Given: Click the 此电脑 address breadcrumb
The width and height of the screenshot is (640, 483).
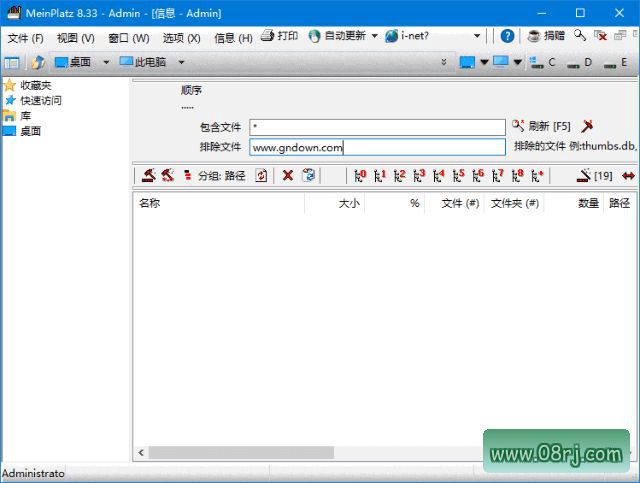Looking at the screenshot, I should tap(142, 62).
